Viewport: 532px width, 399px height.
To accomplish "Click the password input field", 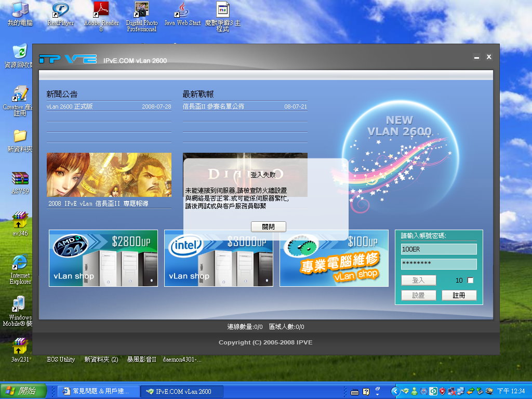I will coord(438,264).
